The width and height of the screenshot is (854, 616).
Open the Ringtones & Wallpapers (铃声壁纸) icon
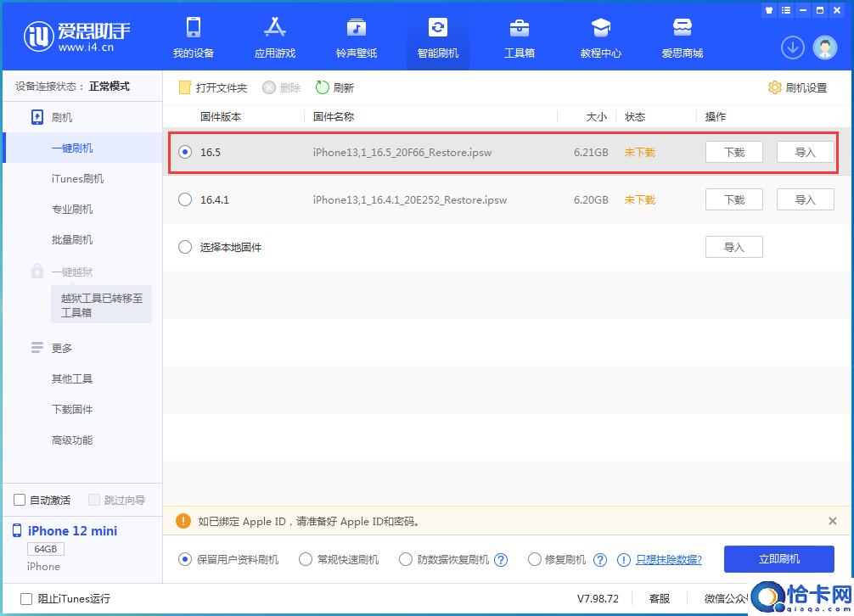357,26
